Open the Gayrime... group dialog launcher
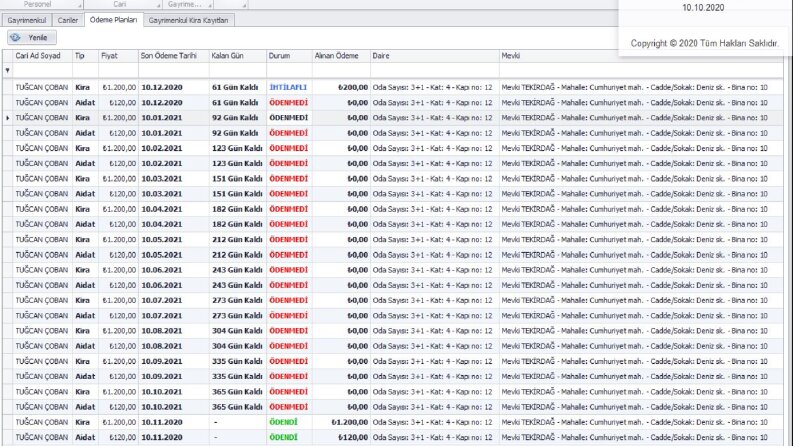793x446 pixels. (x=210, y=5)
